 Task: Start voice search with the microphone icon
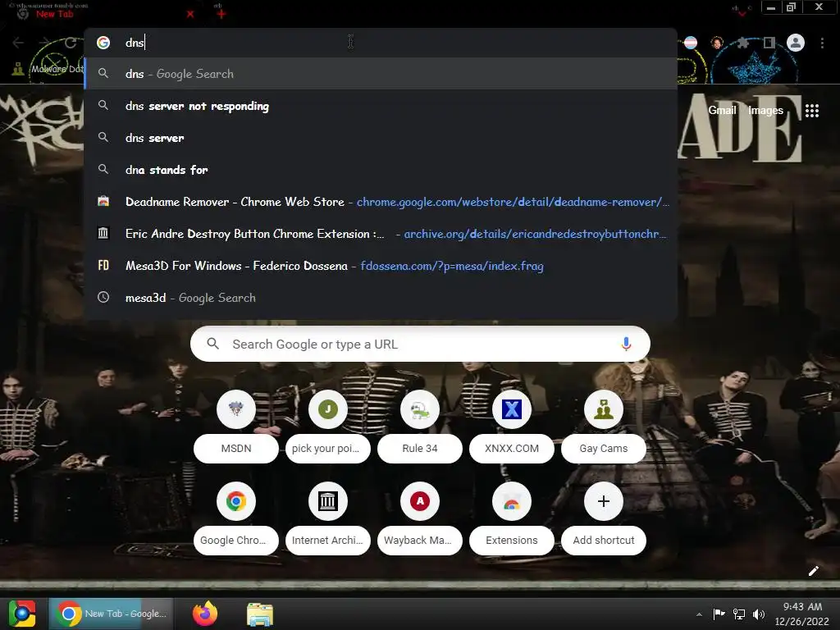pyautogui.click(x=626, y=344)
